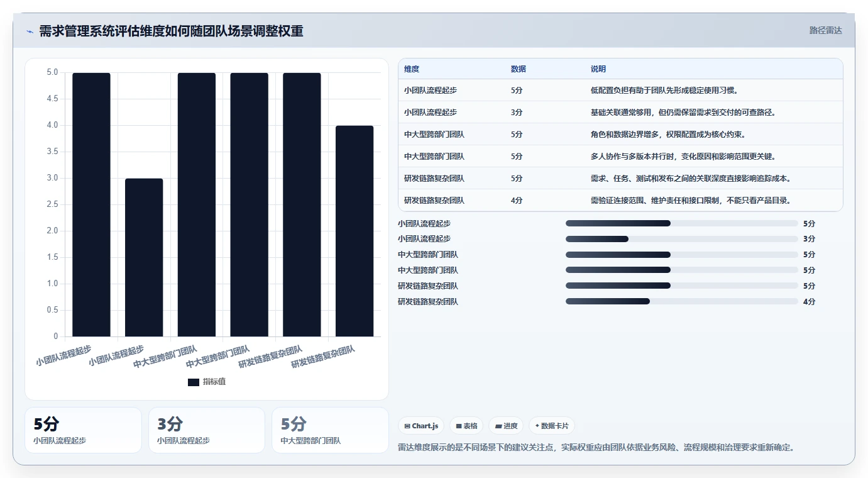Select the cell 需验证连接范围、维护责任和接口限制，不能只看产品目录。
Screen dimensions: 868x478
(691, 201)
